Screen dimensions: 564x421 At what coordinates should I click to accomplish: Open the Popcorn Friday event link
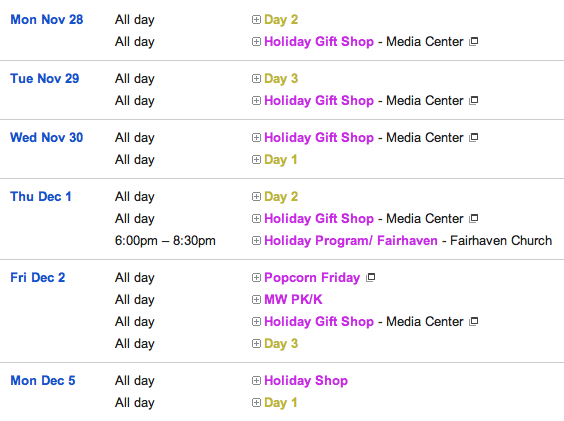tap(312, 277)
